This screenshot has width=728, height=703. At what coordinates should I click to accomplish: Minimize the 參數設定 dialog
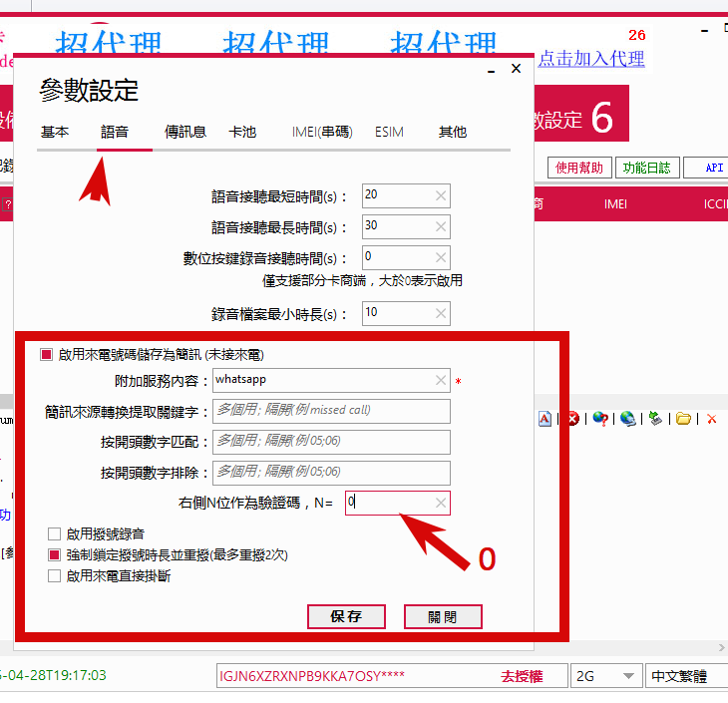coord(492,70)
